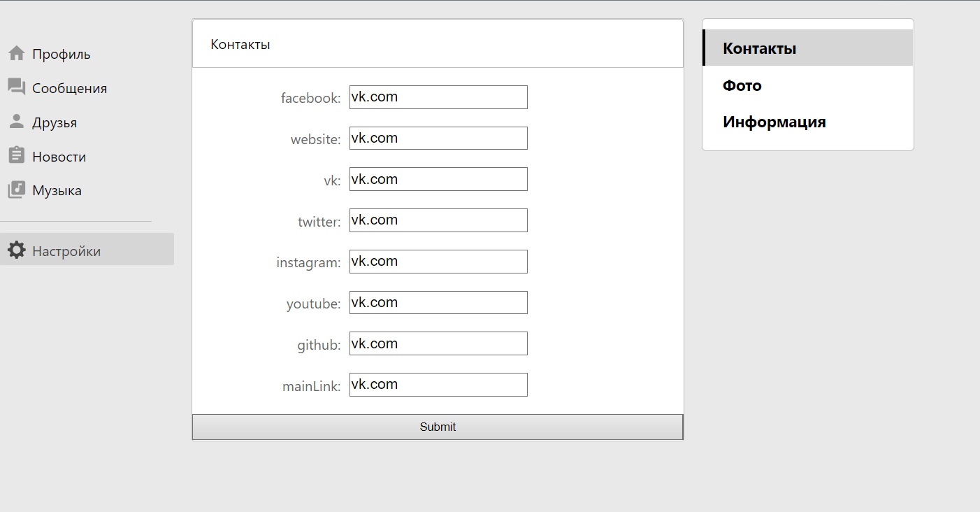Click the chat bubbles icon beside Сообщения
Viewport: 980px width, 512px height.
click(17, 87)
